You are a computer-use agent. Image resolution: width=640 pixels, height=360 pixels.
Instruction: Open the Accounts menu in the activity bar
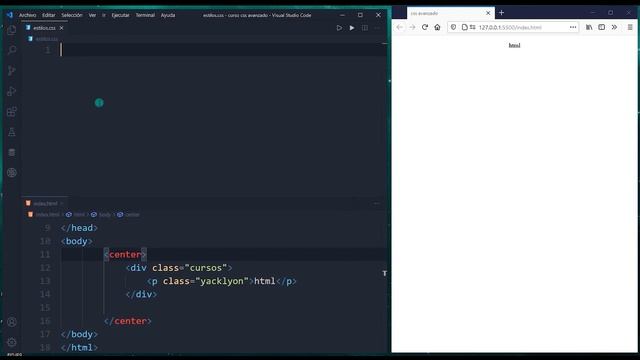[12, 322]
